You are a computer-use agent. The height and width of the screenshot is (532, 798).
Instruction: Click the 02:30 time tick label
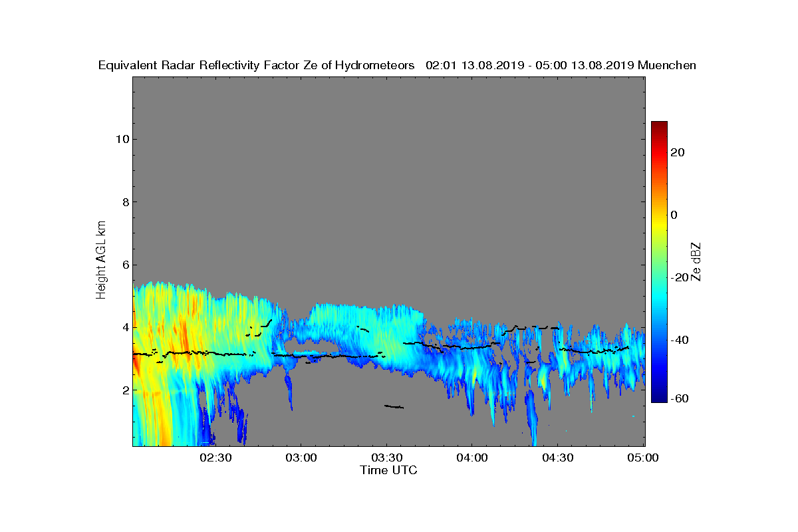tap(215, 458)
